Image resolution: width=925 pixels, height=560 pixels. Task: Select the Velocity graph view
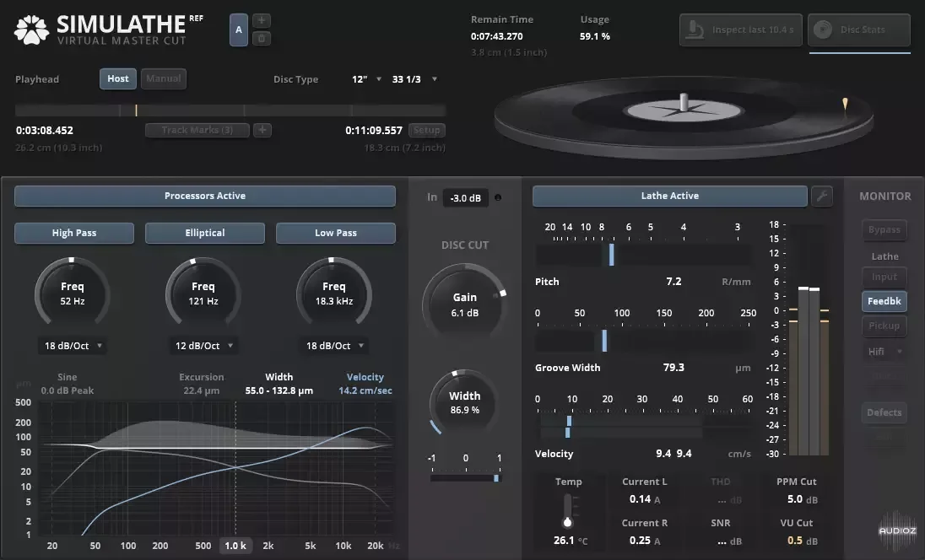point(365,383)
